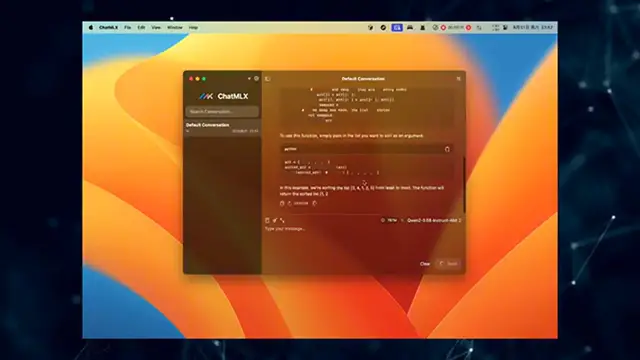Click the blue highlighted menu bar status icon
Image resolution: width=640 pixels, height=360 pixels.
coord(397,27)
